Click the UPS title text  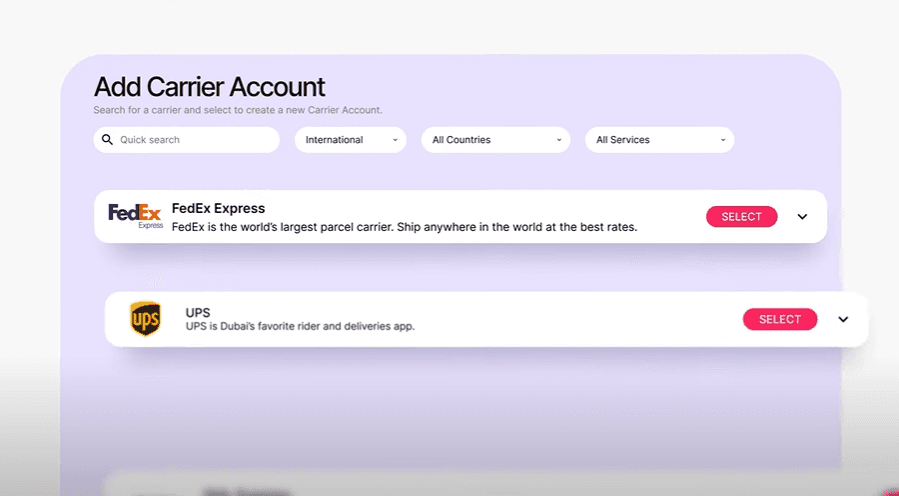click(x=198, y=313)
